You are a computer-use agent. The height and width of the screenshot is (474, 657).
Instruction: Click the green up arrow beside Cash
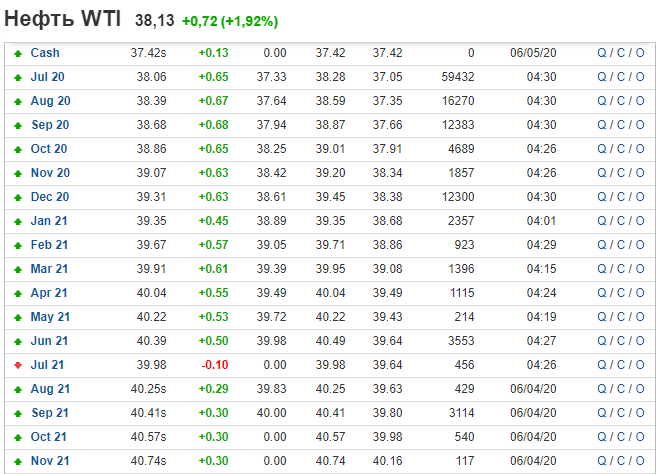pos(18,53)
